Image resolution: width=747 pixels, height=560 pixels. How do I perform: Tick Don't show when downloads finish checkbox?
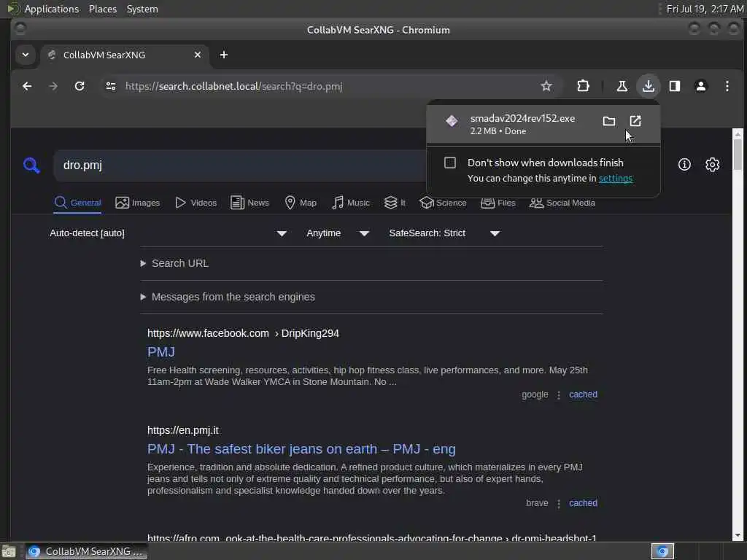449,163
